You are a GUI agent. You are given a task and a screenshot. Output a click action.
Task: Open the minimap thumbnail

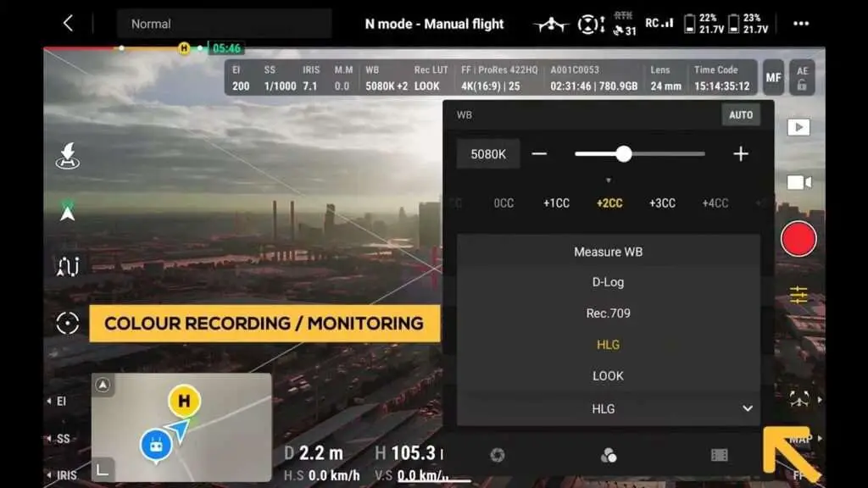(x=181, y=427)
